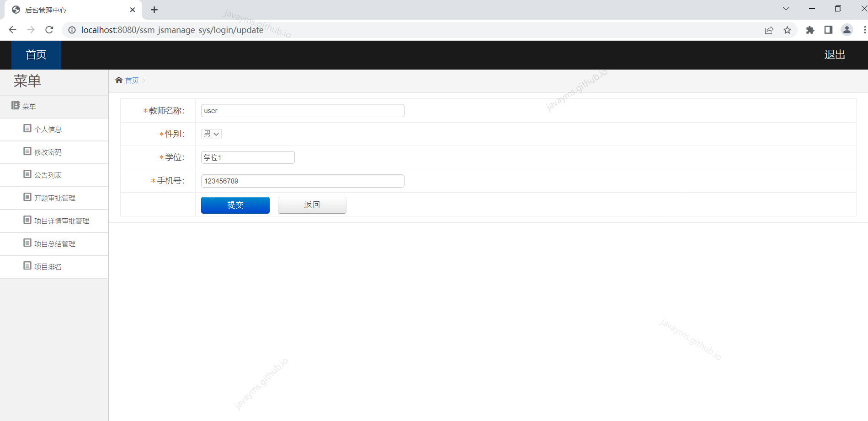The width and height of the screenshot is (868, 421).
Task: Open the 个人信息 sidebar entry
Action: [x=48, y=129]
